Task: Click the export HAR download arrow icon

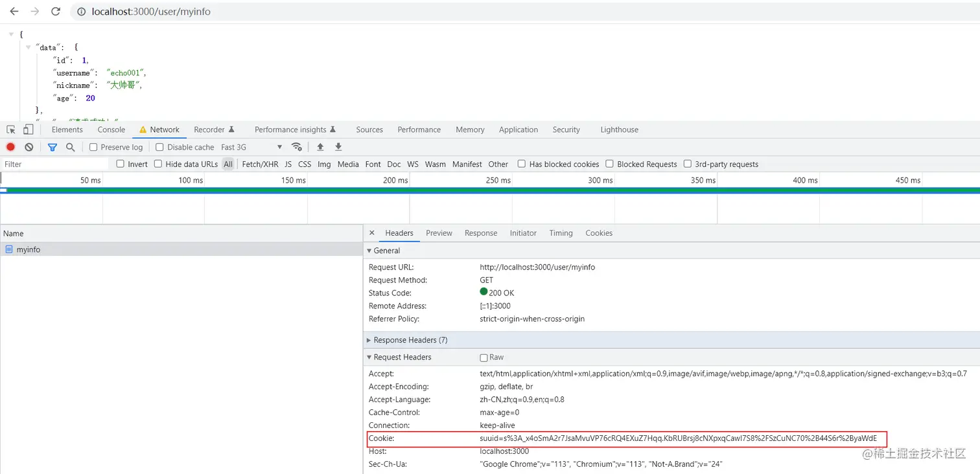Action: (x=338, y=147)
